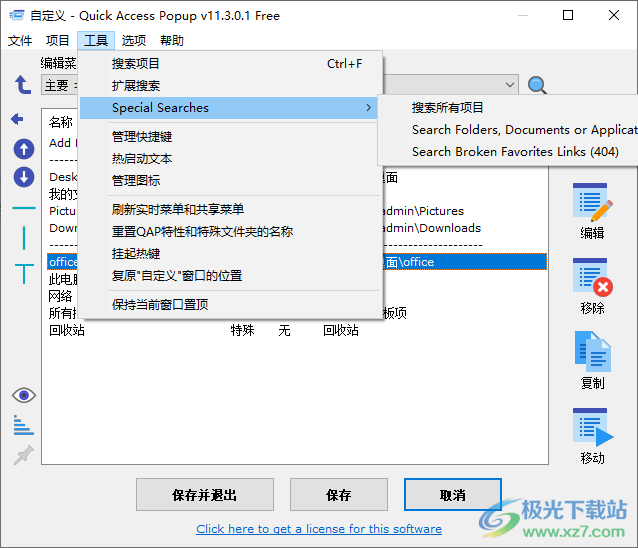Choose 保持当前窗口置顶 menu entry
Image resolution: width=638 pixels, height=548 pixels.
pos(231,304)
